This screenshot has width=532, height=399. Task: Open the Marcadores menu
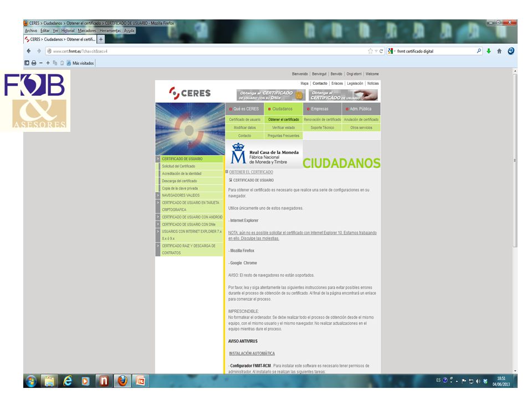[x=87, y=30]
